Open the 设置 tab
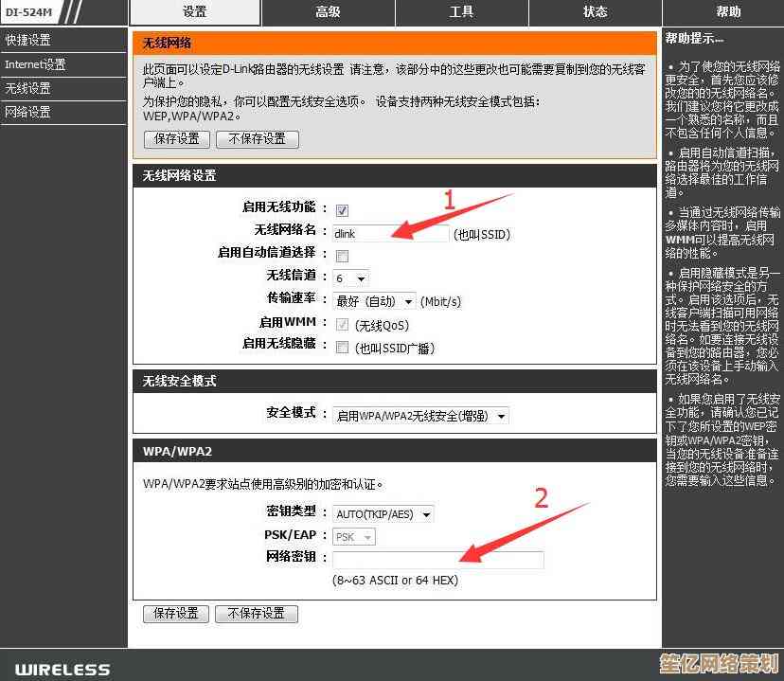Screen dimensions: 784x681 (x=194, y=12)
